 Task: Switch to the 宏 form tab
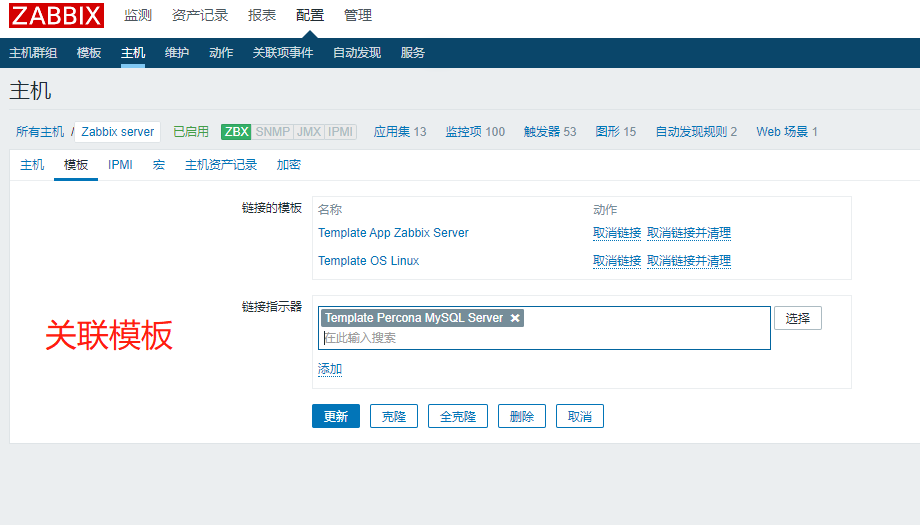click(x=158, y=165)
